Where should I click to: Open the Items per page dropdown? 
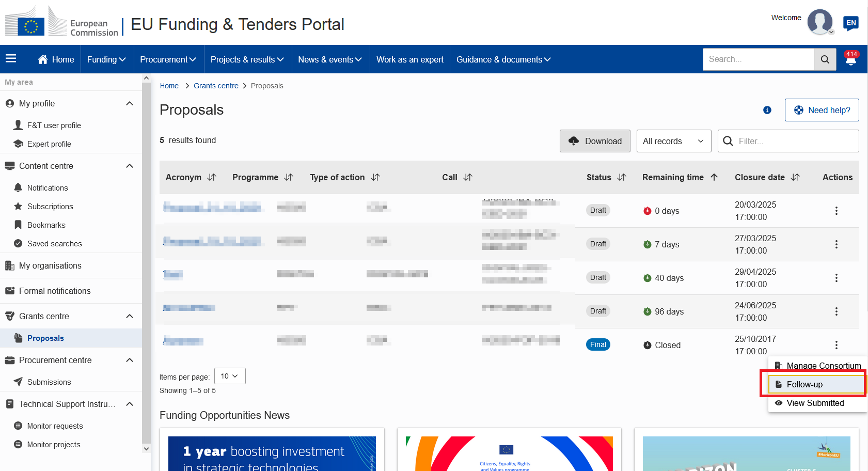pos(230,376)
